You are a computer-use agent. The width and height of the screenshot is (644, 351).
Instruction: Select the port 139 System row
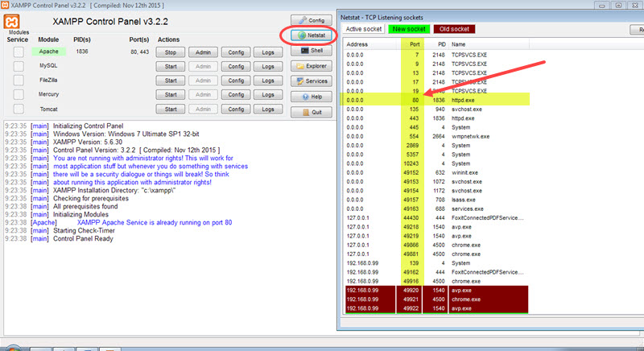pos(436,262)
